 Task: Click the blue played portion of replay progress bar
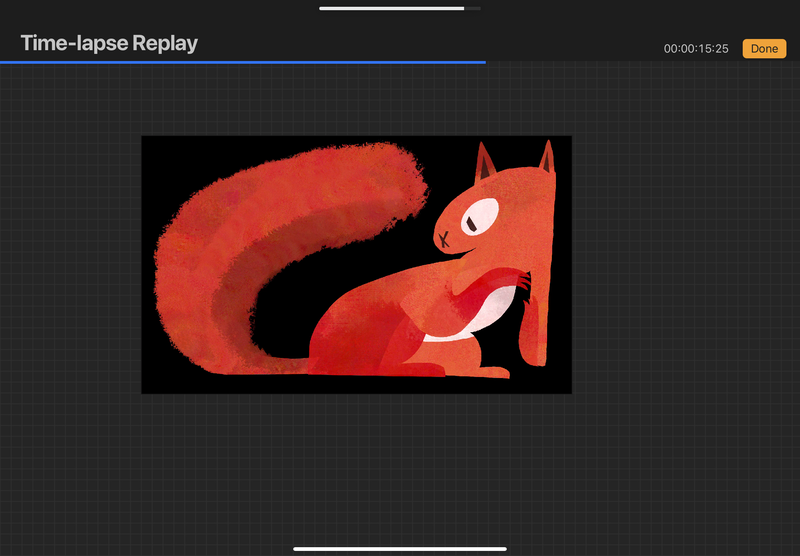tap(240, 62)
